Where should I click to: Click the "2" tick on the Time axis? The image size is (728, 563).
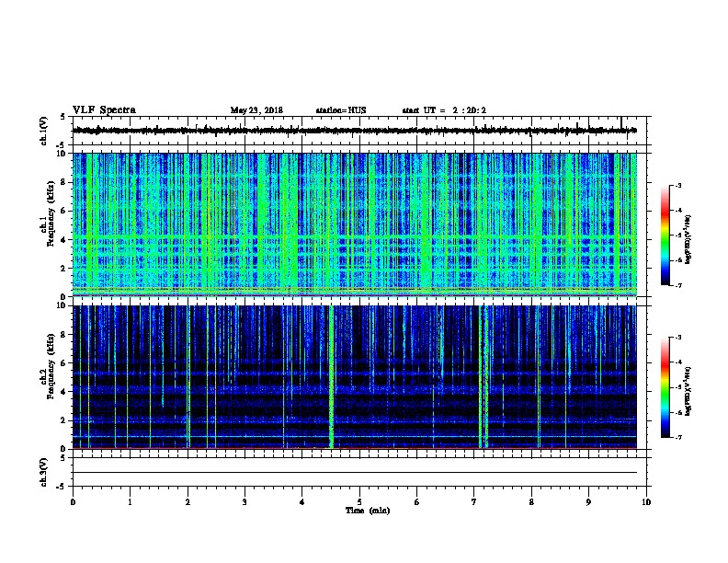[188, 502]
